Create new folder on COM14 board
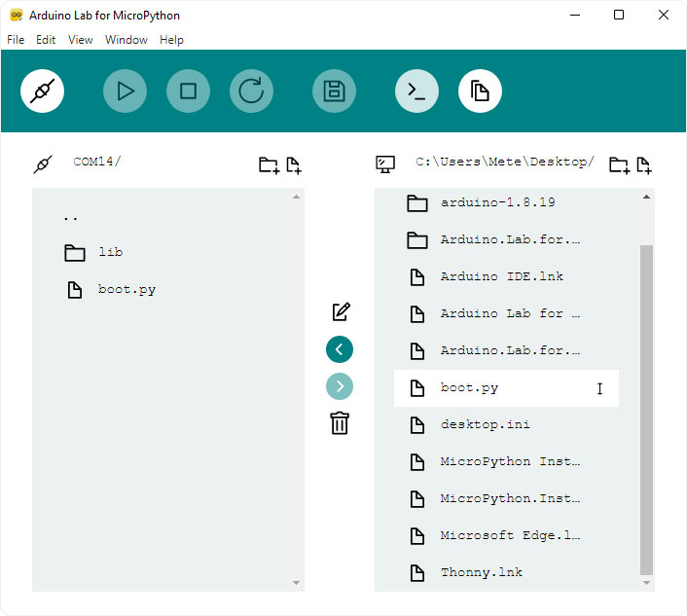The image size is (687, 616). [269, 165]
